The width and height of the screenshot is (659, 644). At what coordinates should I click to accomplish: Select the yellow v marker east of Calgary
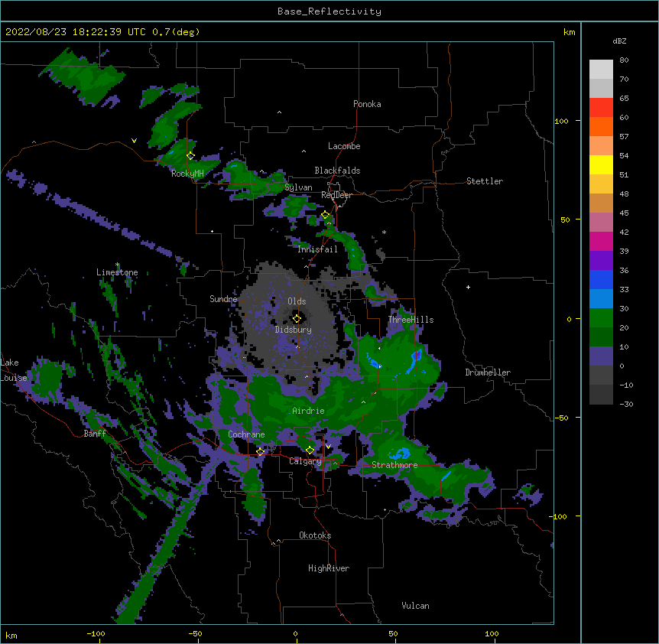(x=328, y=447)
